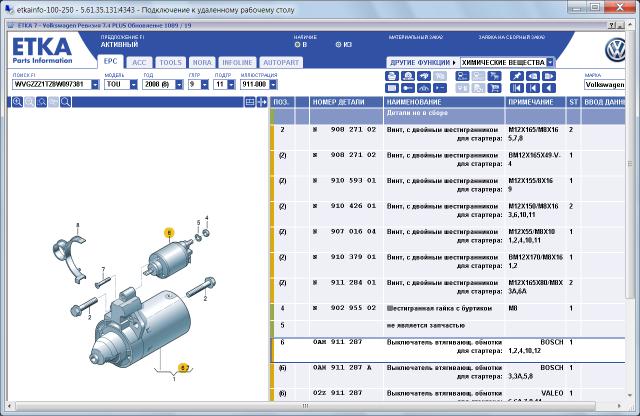The height and width of the screenshot is (416, 640).
Task: Open the МОДЕЛЬ dropdown showing TOU
Action: [133, 85]
